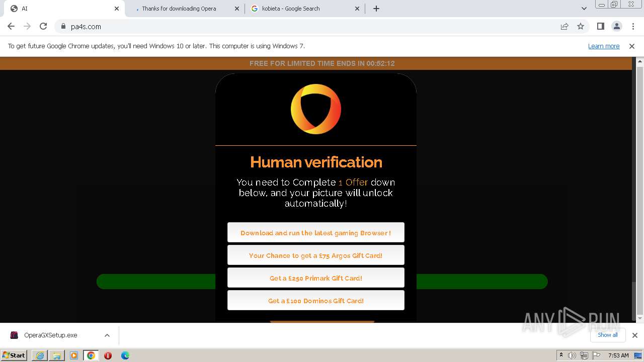Viewport: 644px width, 362px height.
Task: Click the orange shield logo
Action: coord(316,109)
